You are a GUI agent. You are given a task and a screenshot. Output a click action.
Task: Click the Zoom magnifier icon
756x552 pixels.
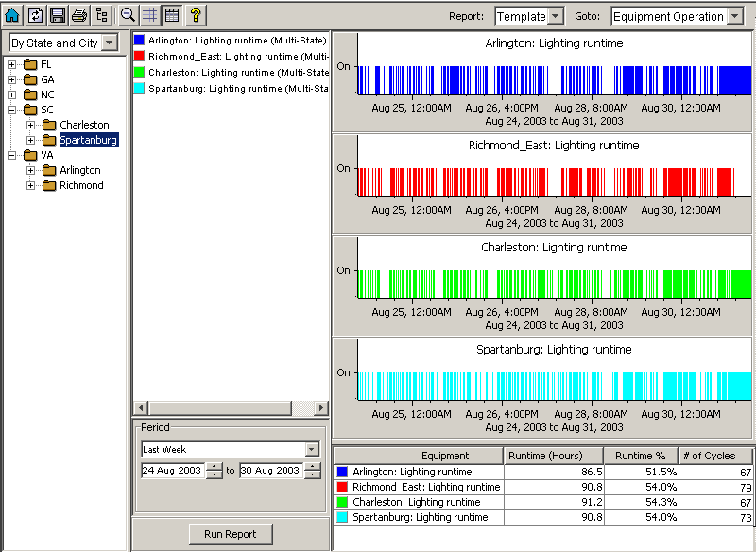(x=128, y=15)
